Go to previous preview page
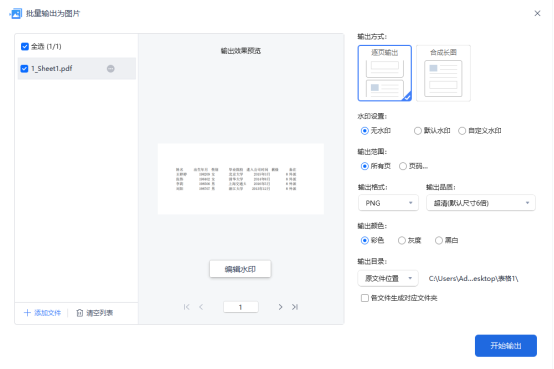The height and width of the screenshot is (369, 554). click(201, 307)
